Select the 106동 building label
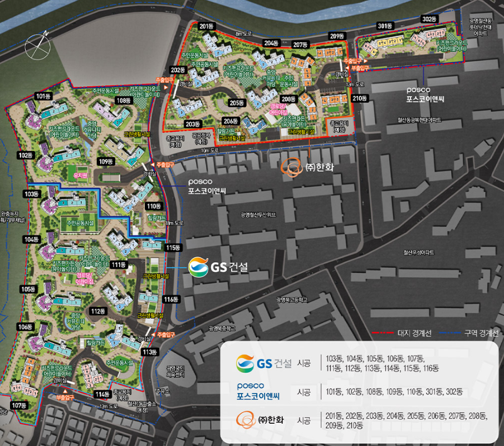This screenshot has width=504, height=446. [x=26, y=327]
